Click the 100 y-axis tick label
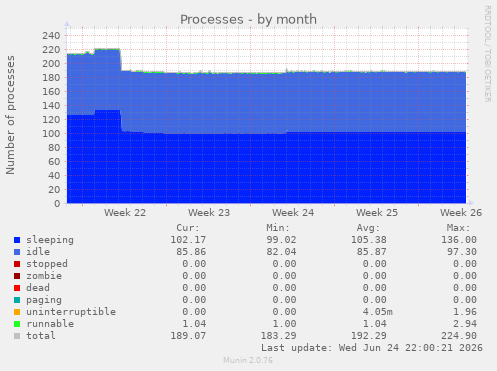The width and height of the screenshot is (497, 371). (x=51, y=134)
